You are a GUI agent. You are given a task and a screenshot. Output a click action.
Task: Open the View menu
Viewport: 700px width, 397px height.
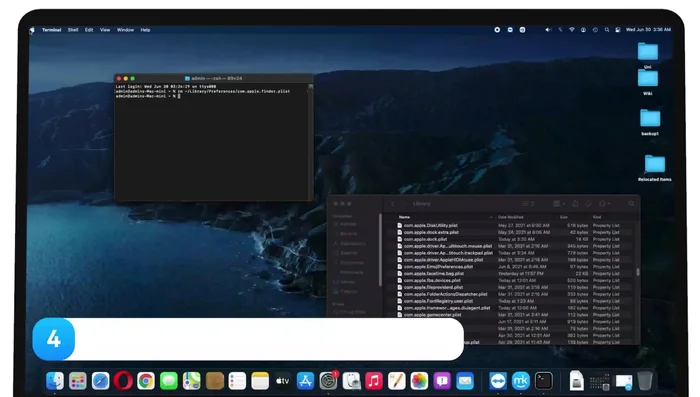coord(105,30)
